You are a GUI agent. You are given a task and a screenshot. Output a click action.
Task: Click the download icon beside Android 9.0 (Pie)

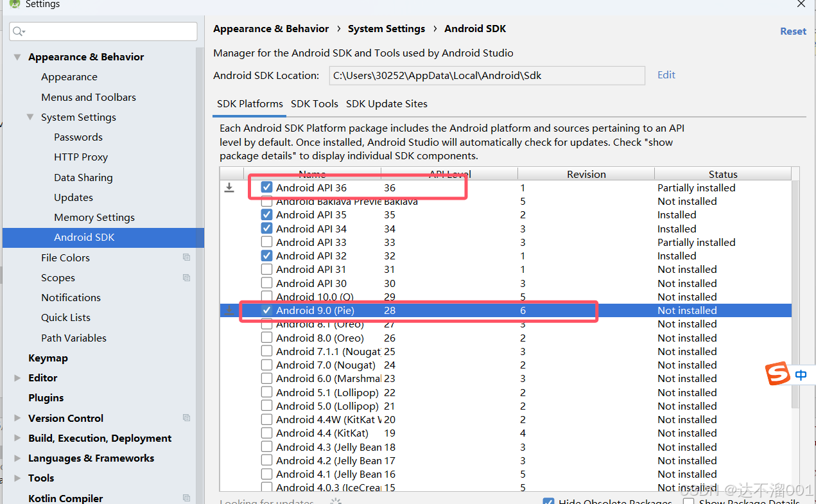[x=229, y=310]
